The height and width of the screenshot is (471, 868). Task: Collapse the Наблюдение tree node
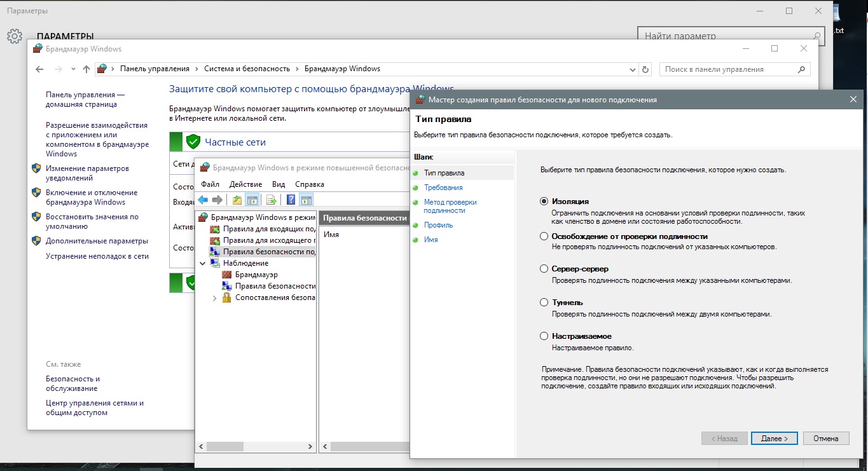click(203, 263)
